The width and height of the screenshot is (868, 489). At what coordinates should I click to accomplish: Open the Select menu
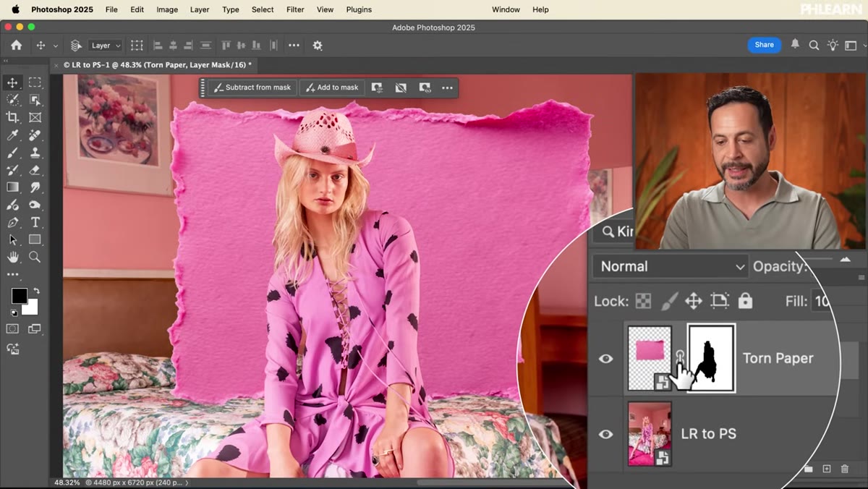coord(263,9)
